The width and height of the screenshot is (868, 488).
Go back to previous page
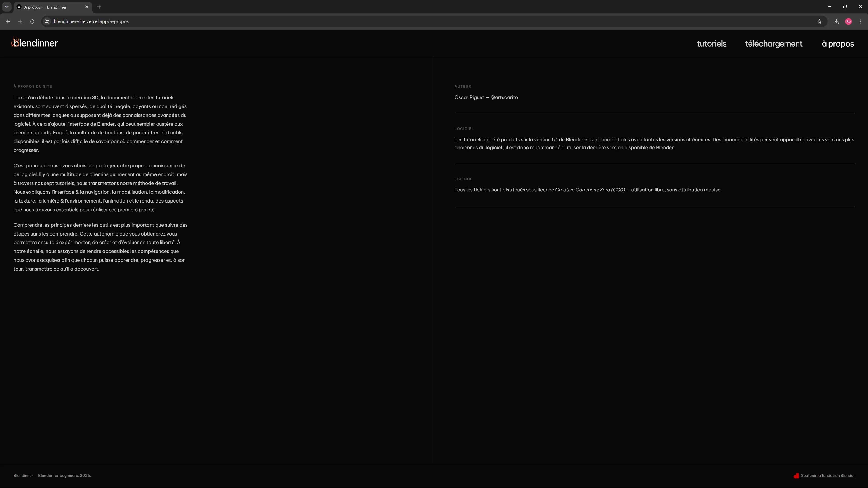8,21
